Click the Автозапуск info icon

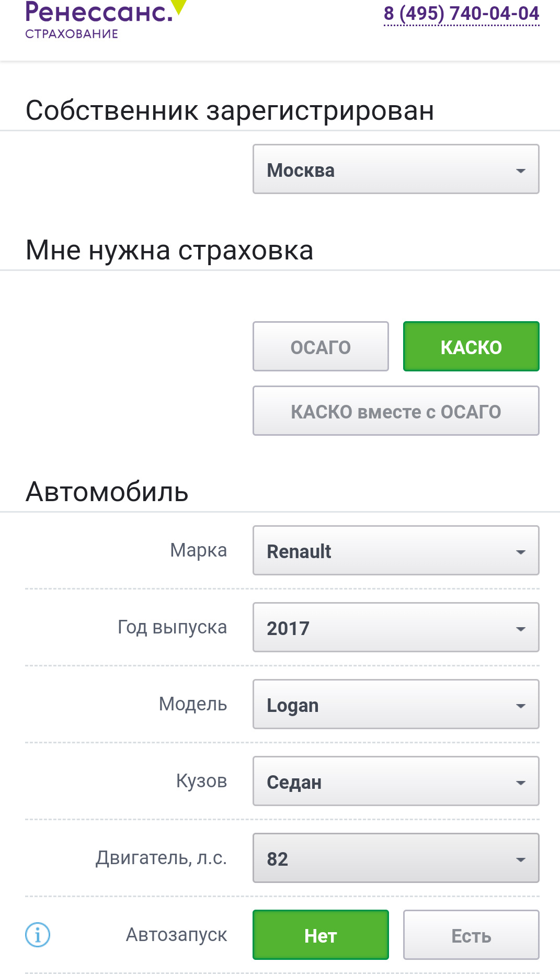tap(38, 934)
